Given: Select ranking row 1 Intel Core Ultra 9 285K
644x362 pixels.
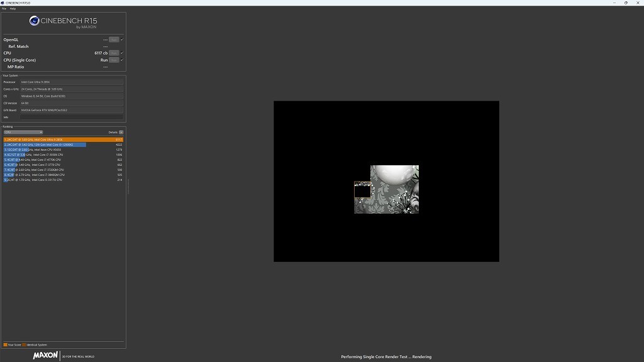Looking at the screenshot, I should [64, 140].
